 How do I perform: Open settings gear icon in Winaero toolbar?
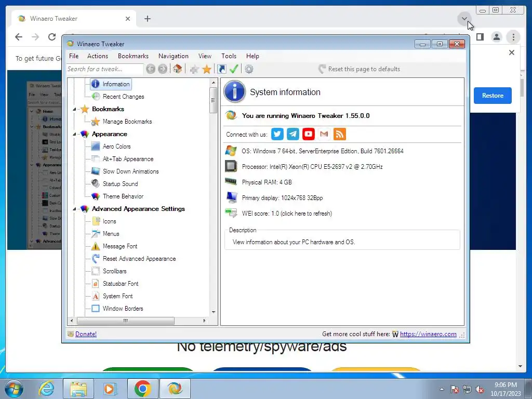click(249, 69)
